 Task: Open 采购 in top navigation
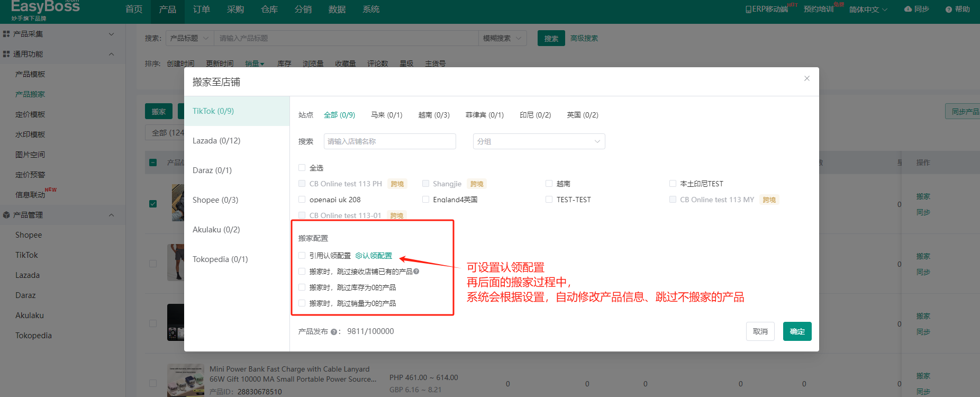click(x=235, y=10)
